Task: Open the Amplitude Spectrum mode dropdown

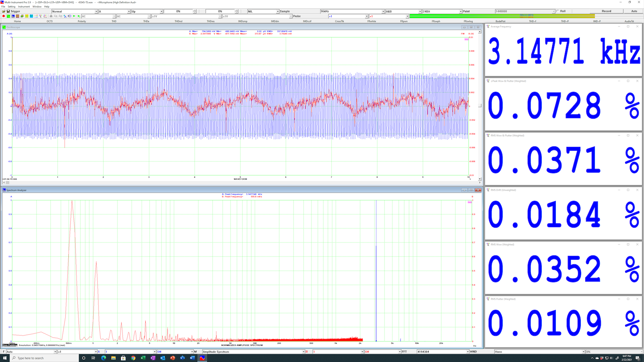Action: click(254, 352)
